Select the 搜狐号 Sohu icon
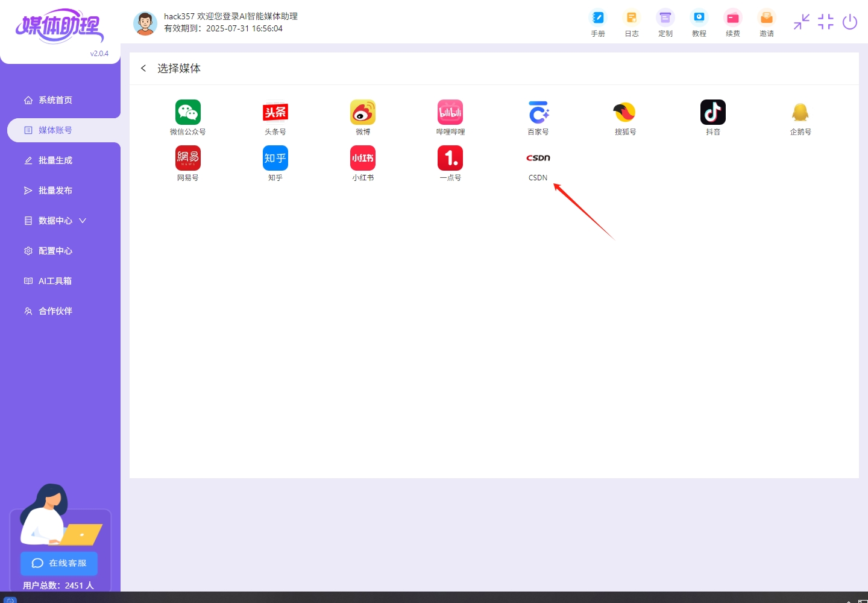Viewport: 868px width, 603px height. point(625,112)
